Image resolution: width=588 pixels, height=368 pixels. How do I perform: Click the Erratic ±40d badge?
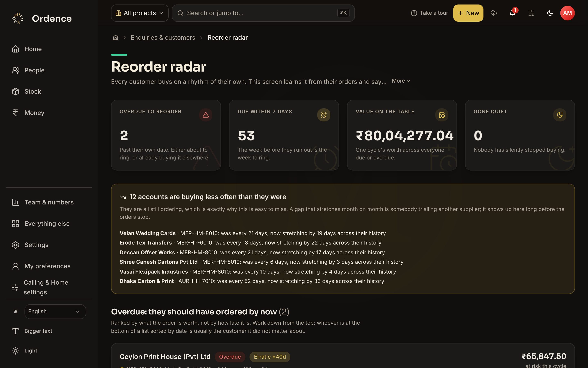coord(270,357)
